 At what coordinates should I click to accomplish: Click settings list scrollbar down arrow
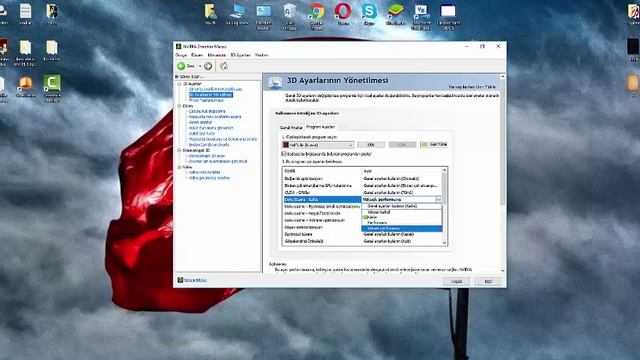(x=444, y=242)
